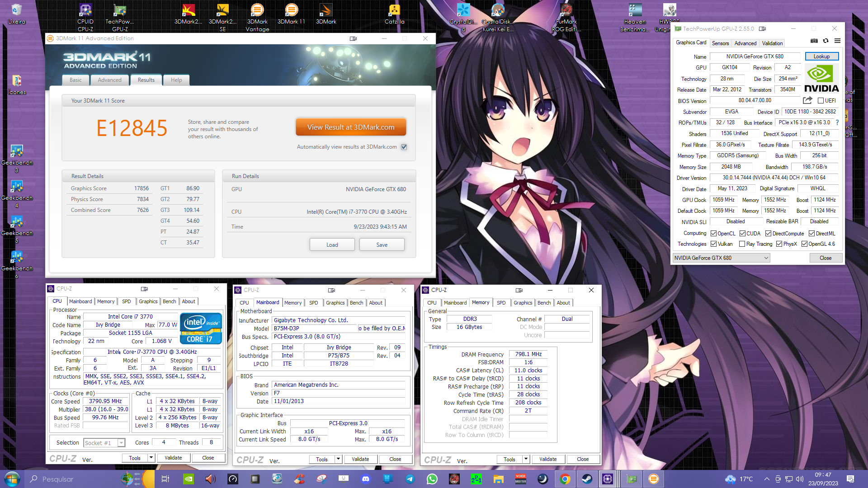Expand the system tray hidden icons chevron

[767, 479]
